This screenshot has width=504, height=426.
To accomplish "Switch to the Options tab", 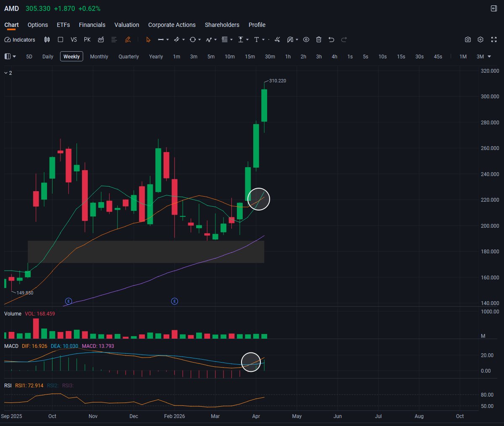I will coord(38,25).
